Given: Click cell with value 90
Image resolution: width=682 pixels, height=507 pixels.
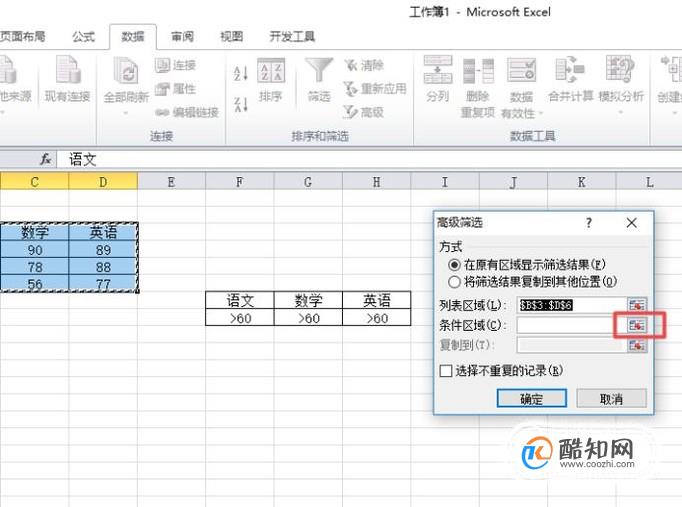Looking at the screenshot, I should 34,250.
